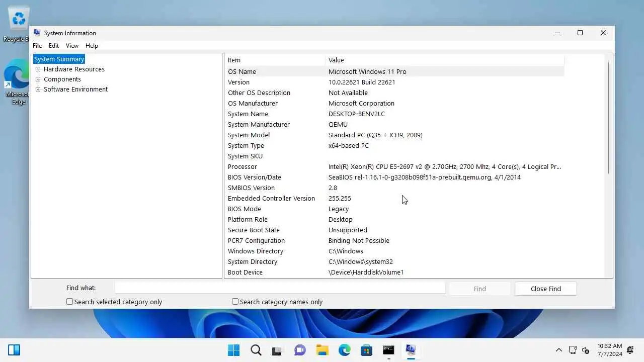Select System Summary tree item
This screenshot has height=362, width=644.
click(59, 59)
